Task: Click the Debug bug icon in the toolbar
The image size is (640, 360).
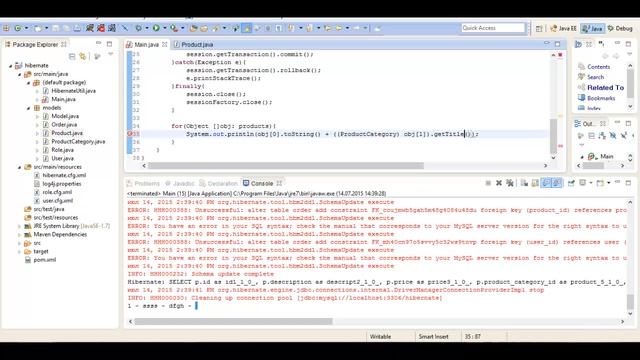Action: (139, 28)
